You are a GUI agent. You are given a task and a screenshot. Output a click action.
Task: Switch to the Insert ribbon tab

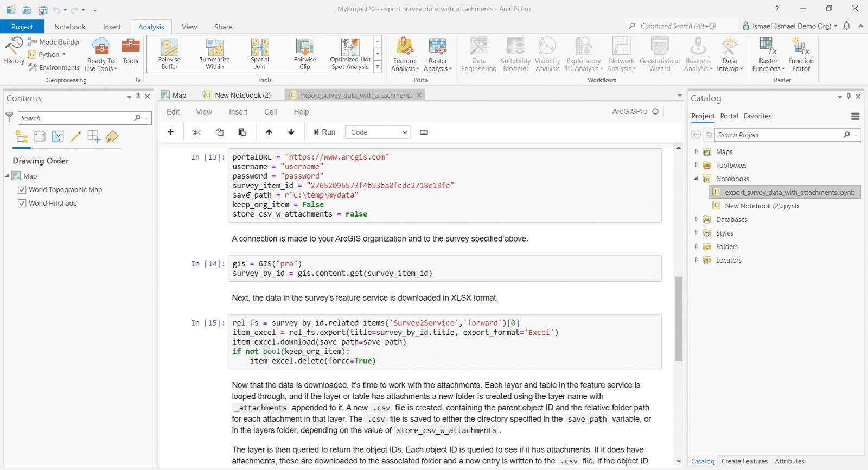pos(112,27)
